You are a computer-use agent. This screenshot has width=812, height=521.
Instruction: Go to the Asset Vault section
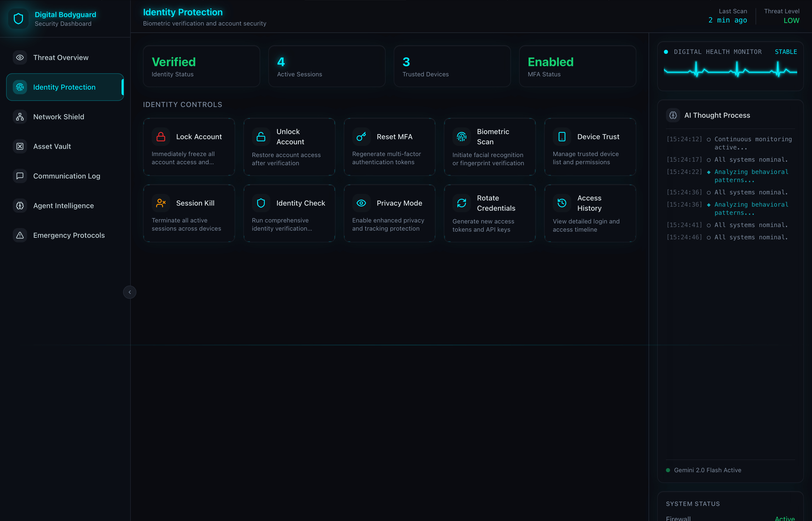click(x=52, y=147)
